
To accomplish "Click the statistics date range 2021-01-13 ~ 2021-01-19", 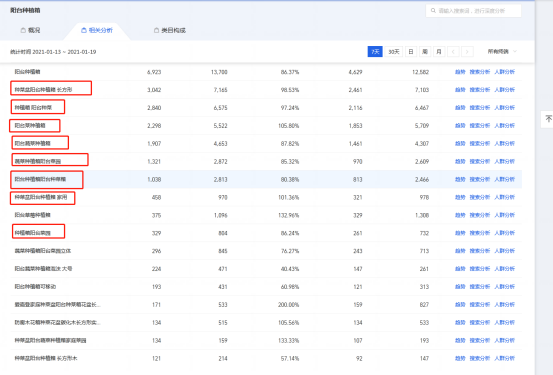I will pos(64,52).
